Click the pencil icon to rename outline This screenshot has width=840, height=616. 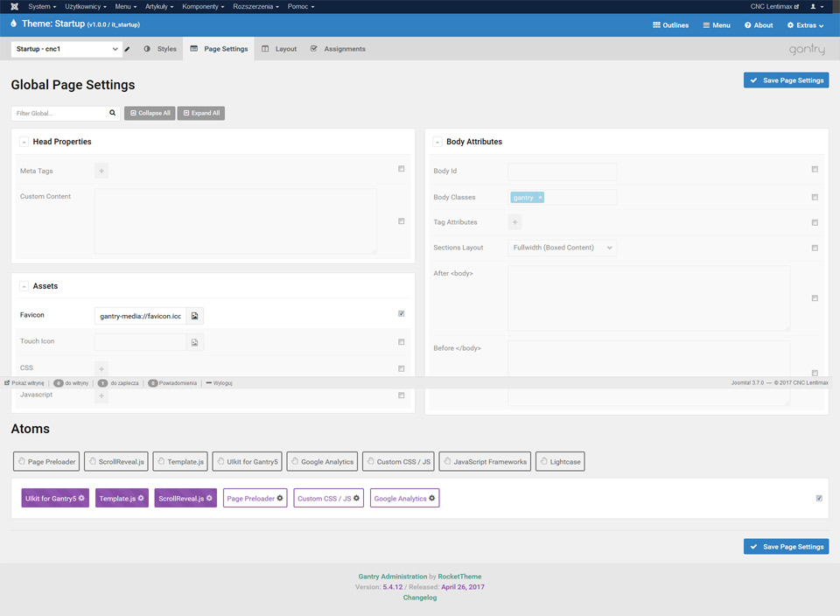128,49
